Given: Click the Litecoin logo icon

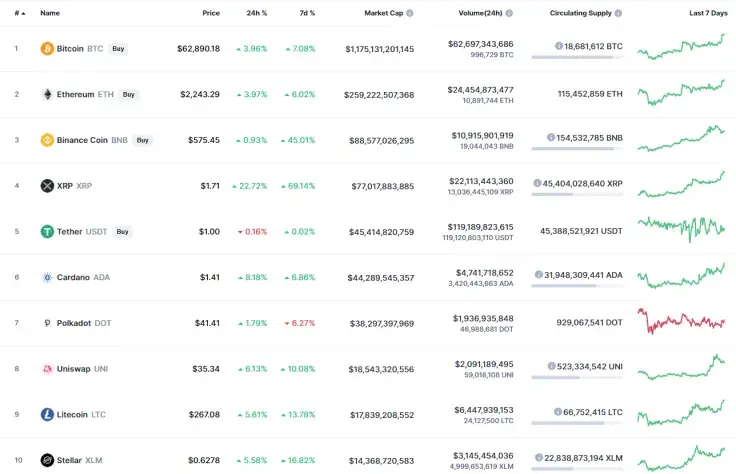Looking at the screenshot, I should pyautogui.click(x=47, y=414).
